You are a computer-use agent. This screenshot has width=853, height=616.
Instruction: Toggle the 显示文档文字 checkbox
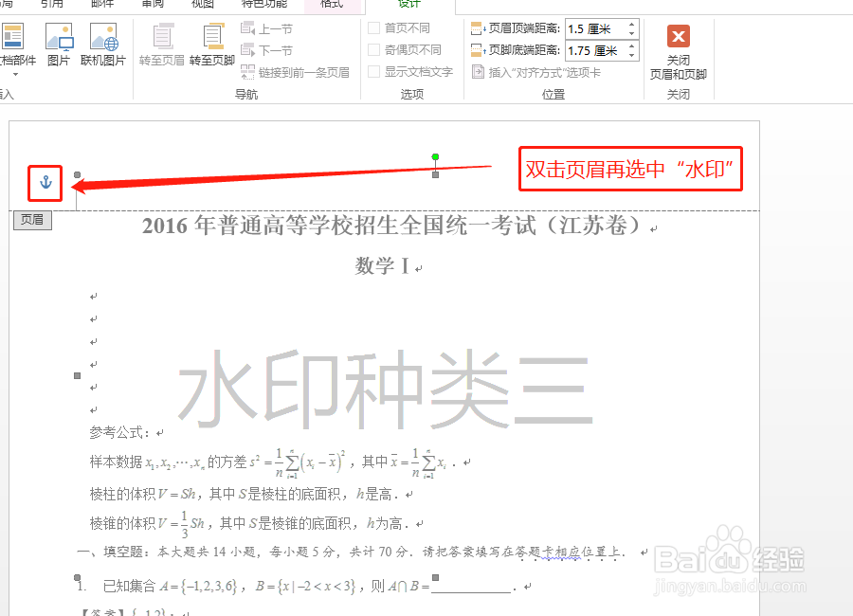tap(372, 71)
